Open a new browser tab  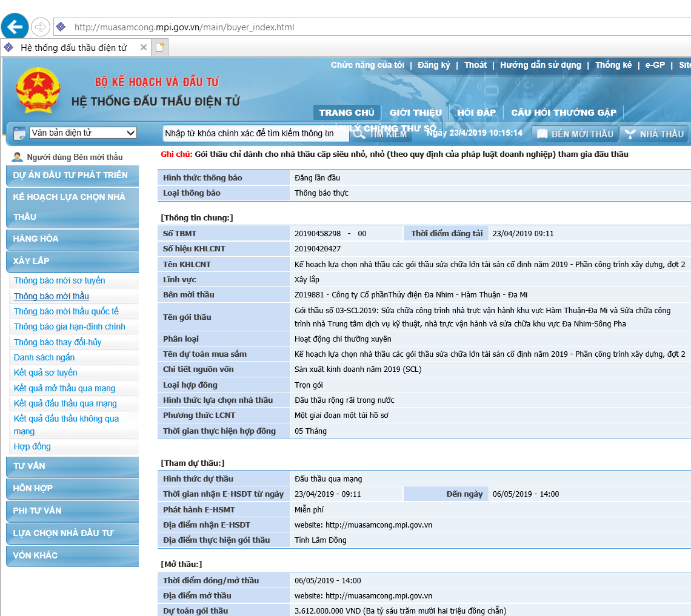[x=159, y=47]
